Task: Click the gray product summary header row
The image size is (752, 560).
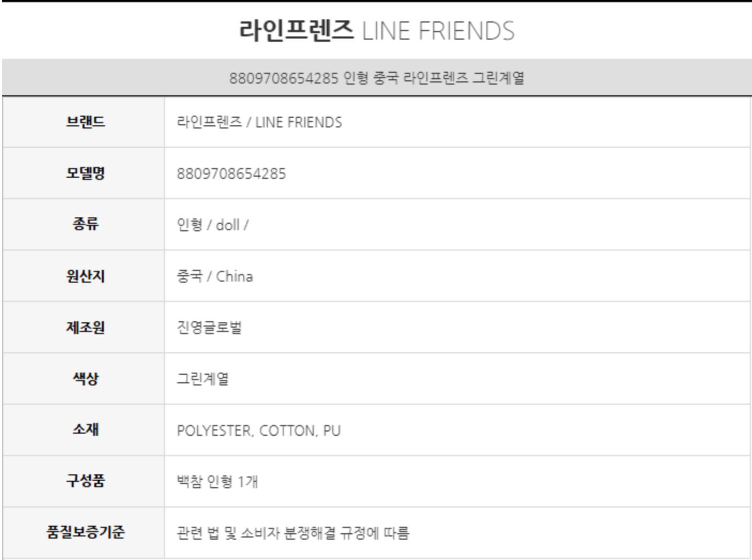Action: click(376, 78)
